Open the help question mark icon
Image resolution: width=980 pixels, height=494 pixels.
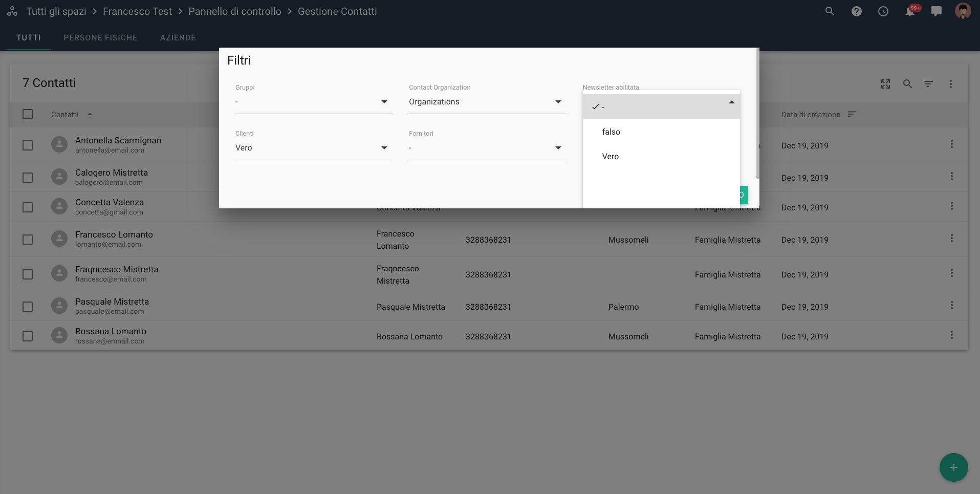[x=856, y=11]
